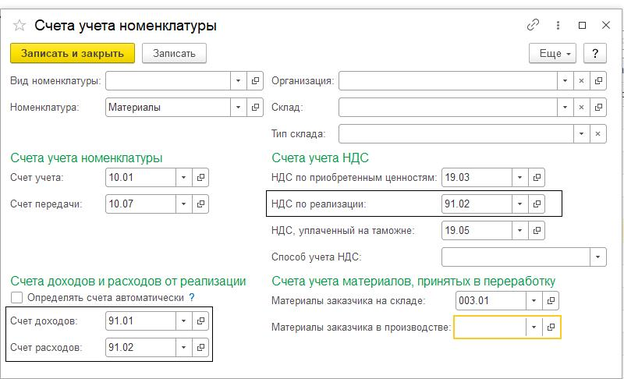The height and width of the screenshot is (379, 624).
Task: Expand the НДС по реализации dropdown
Action: tap(520, 204)
